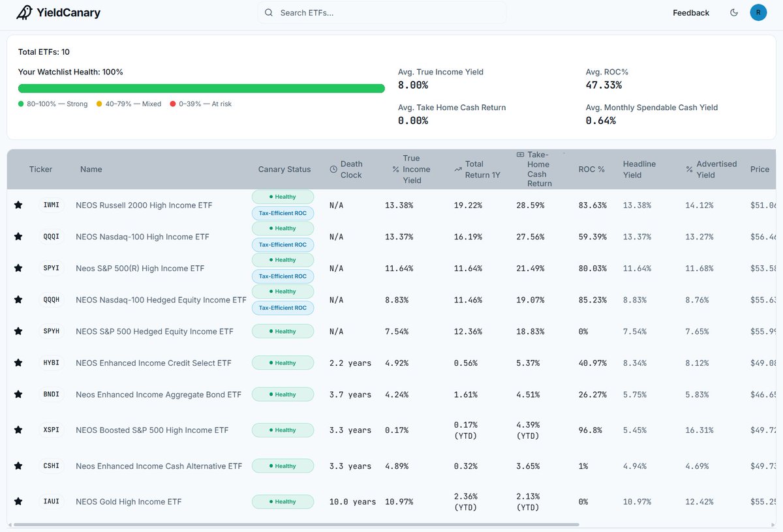This screenshot has width=783, height=532.
Task: Click QQQH's Tax-Efficient ROC badge
Action: 283,308
